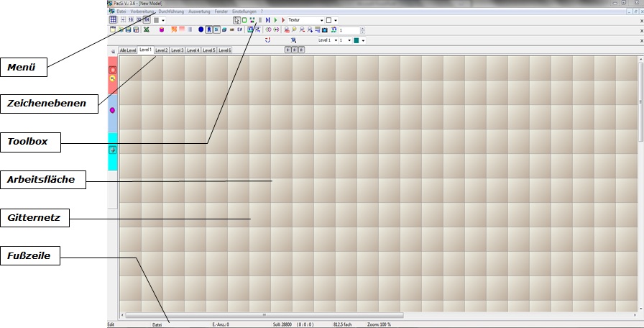Close the first toolbar row with X
The image size is (644, 328).
(x=642, y=21)
